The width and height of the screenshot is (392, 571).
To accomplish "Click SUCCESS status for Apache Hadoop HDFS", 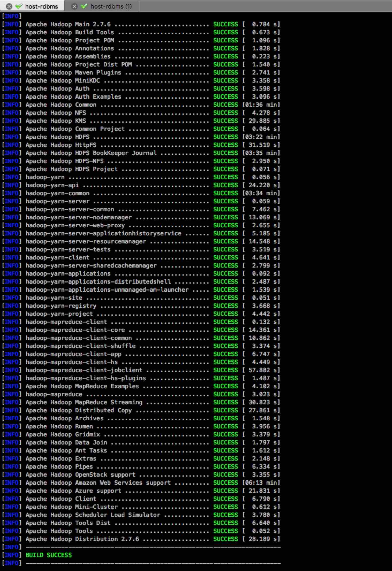I will click(225, 137).
